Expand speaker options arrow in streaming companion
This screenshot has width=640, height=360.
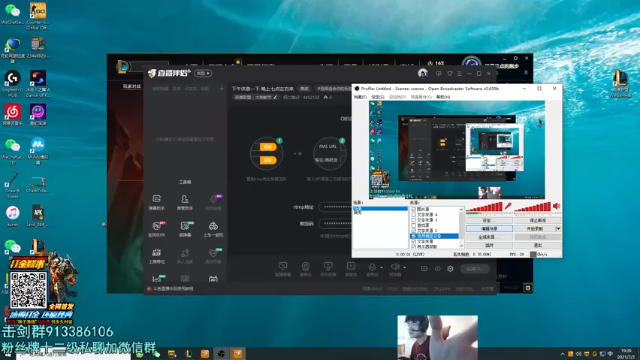(404, 268)
